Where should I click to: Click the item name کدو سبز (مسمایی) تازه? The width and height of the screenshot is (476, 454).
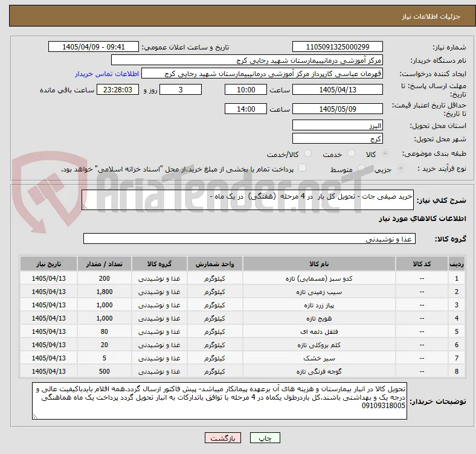point(319,278)
